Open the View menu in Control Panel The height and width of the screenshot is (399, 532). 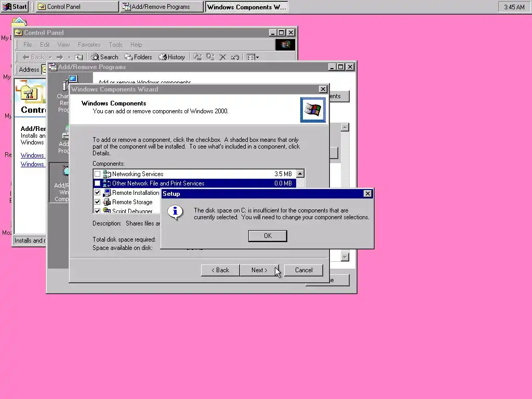(63, 45)
